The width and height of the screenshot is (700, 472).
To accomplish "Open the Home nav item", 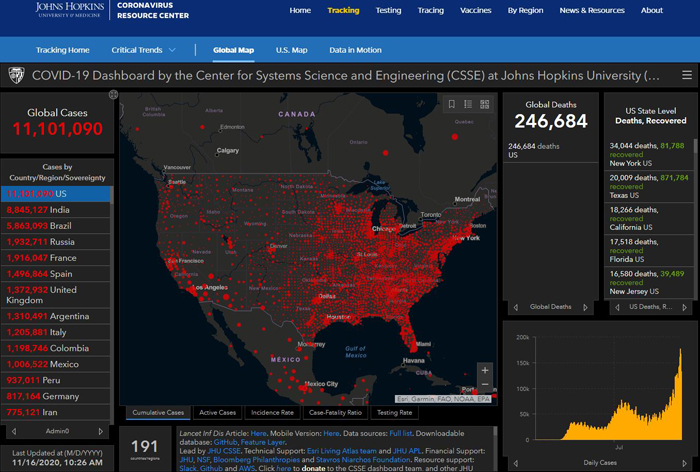I will tap(300, 10).
